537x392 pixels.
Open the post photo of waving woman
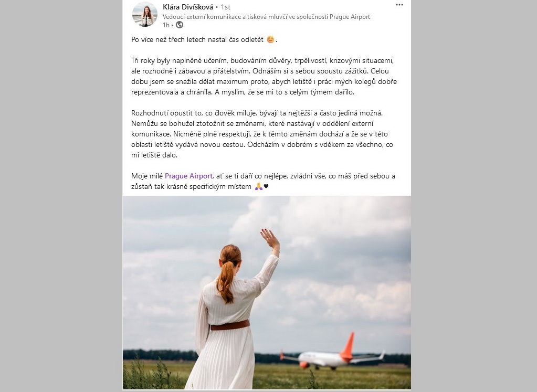[x=267, y=293]
